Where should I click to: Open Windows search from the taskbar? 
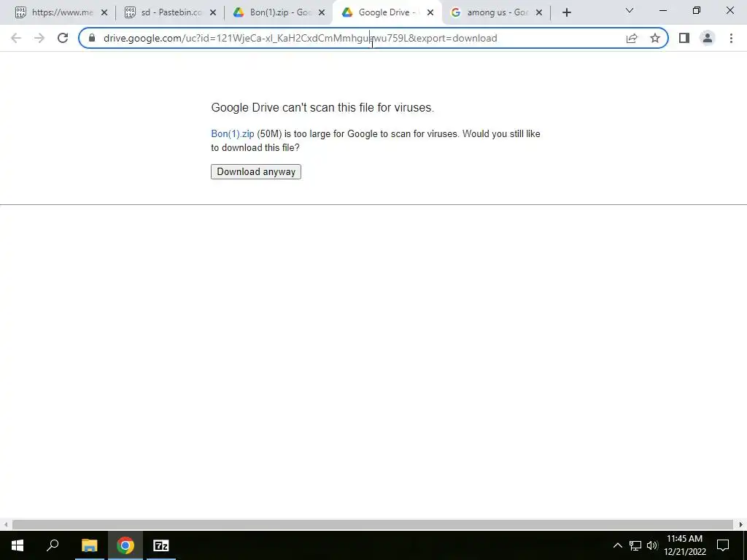point(53,545)
